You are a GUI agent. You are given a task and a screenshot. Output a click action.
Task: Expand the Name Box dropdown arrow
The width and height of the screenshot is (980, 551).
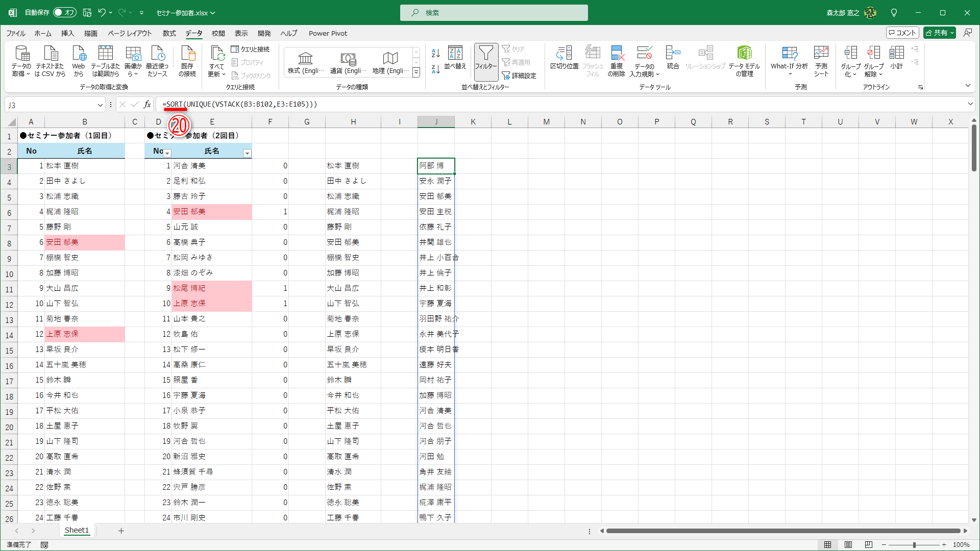[100, 105]
